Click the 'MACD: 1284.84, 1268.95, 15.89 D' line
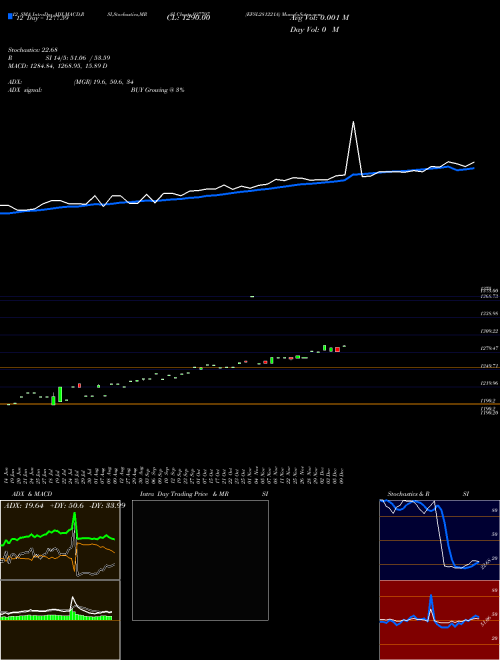Image resolution: width=500 pixels, height=660 pixels. [58, 66]
